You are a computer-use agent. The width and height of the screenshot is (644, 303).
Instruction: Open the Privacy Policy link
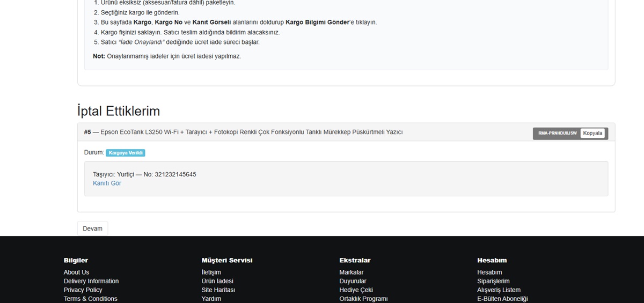83,290
